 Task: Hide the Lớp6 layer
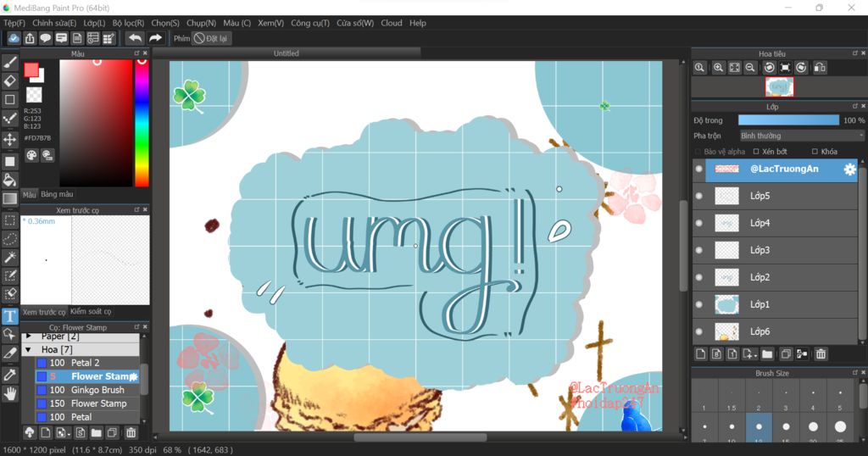pos(699,331)
